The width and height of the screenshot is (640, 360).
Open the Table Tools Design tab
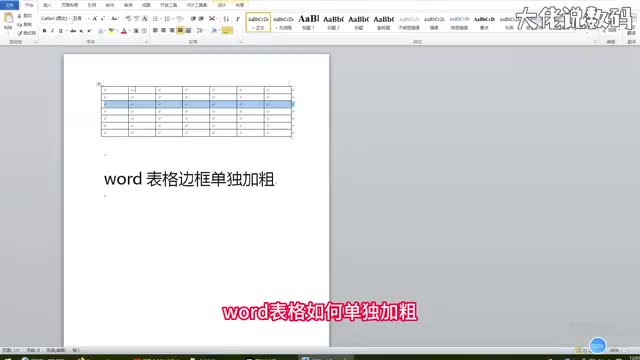(222, 5)
